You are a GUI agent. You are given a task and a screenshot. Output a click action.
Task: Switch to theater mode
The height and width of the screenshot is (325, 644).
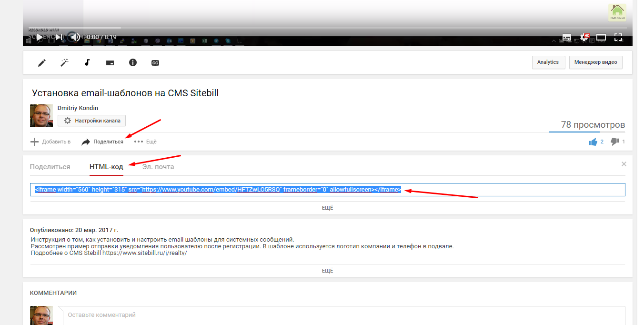pos(601,37)
